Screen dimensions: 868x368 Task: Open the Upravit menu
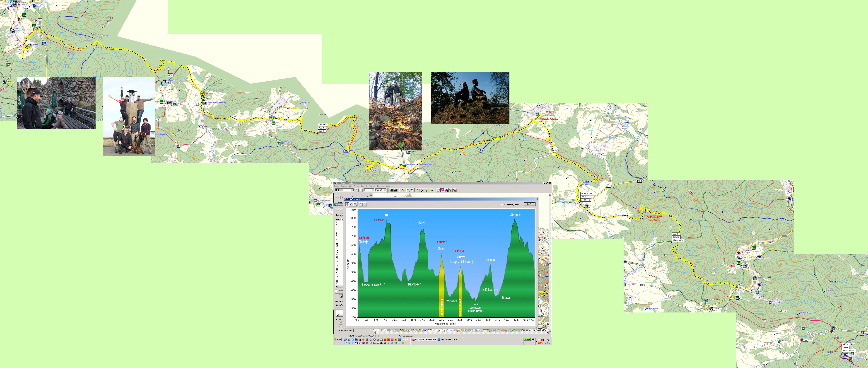pos(344,186)
